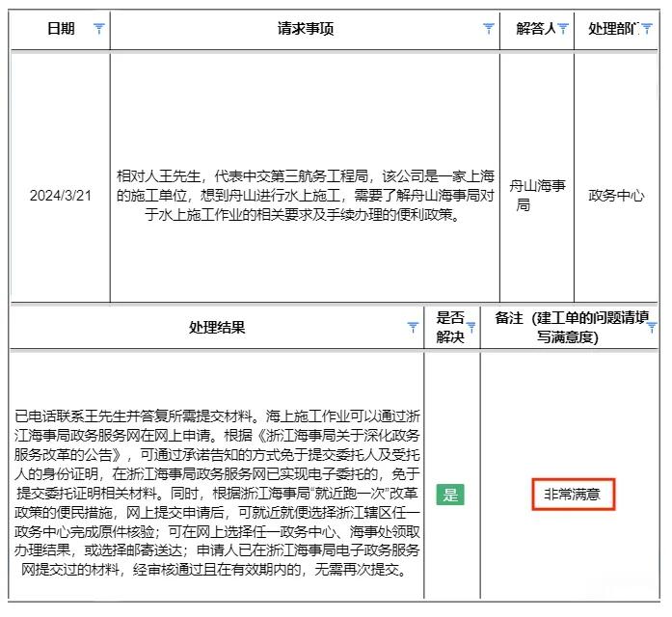Select the 备注 满意度 header cell
672x617 pixels.
click(570, 328)
